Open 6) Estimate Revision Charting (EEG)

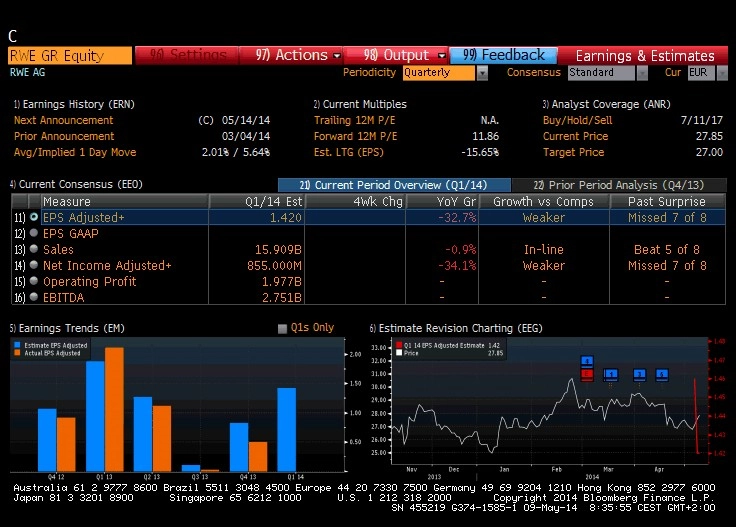coord(456,328)
